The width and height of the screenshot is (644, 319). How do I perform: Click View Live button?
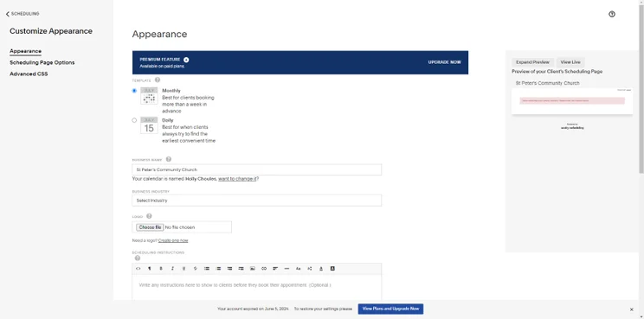[570, 62]
